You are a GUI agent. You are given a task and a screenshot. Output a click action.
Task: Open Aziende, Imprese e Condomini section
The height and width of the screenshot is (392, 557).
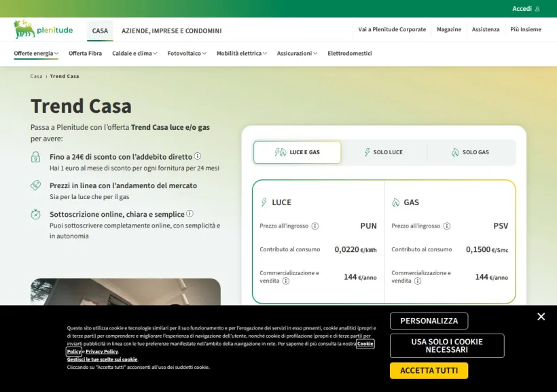pos(172,31)
